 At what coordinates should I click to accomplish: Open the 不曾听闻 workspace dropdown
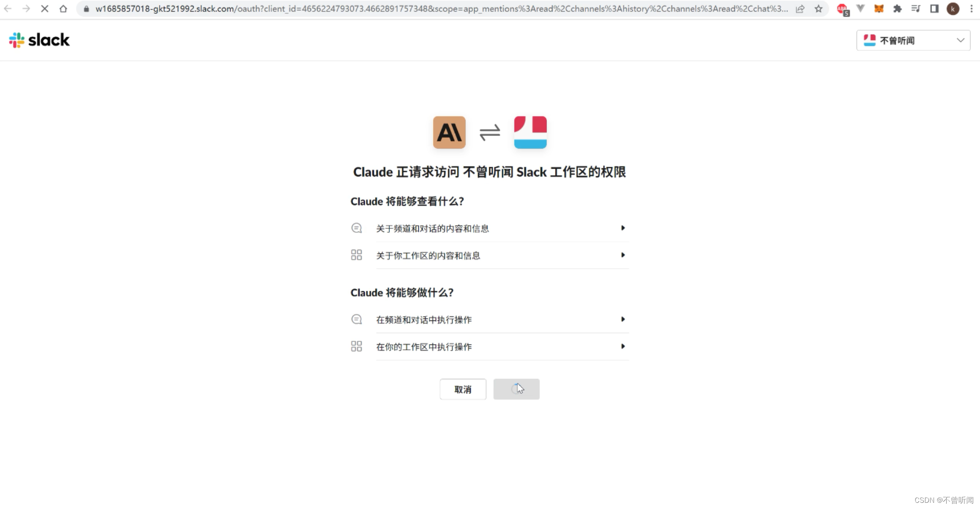pyautogui.click(x=913, y=40)
